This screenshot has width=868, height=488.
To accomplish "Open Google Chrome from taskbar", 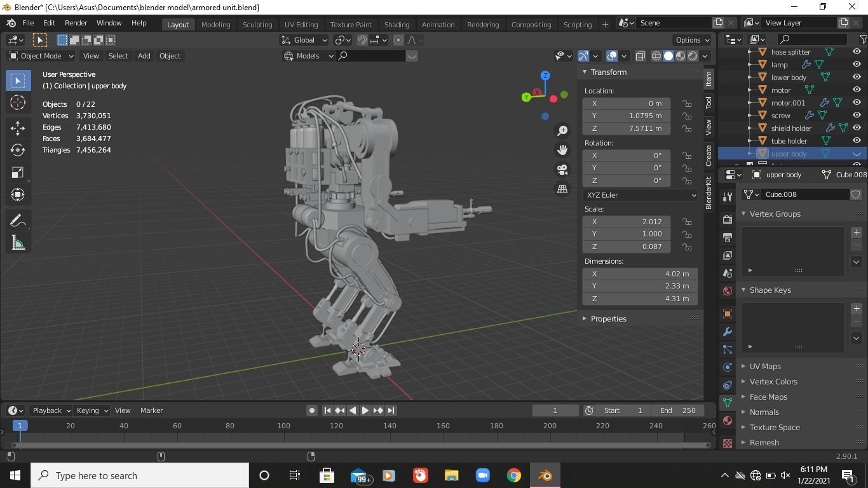I will (513, 475).
